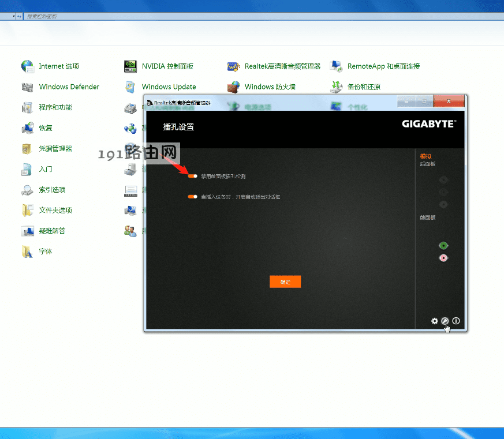The image size is (504, 439).
Task: Open the jack settings wrench icon
Action: pyautogui.click(x=445, y=321)
